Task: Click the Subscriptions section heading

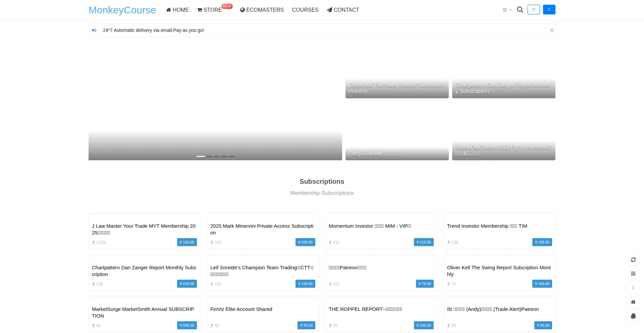Action: 322,181
